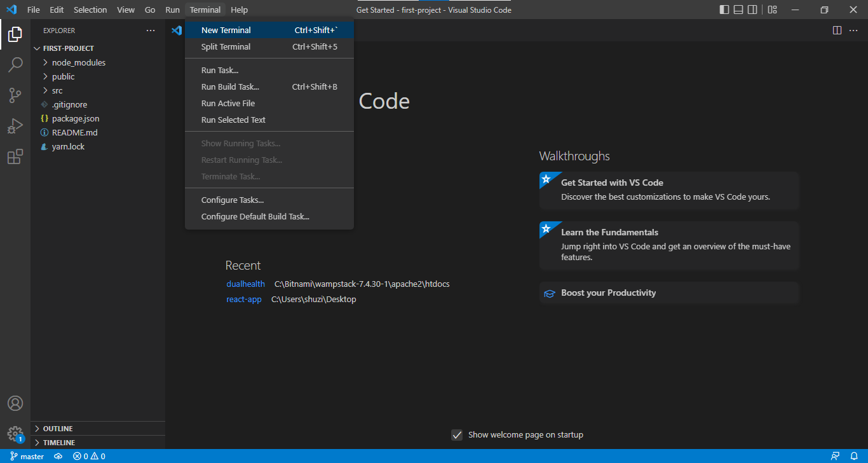The image size is (868, 463).
Task: Open the Manage gear icon
Action: pyautogui.click(x=15, y=434)
